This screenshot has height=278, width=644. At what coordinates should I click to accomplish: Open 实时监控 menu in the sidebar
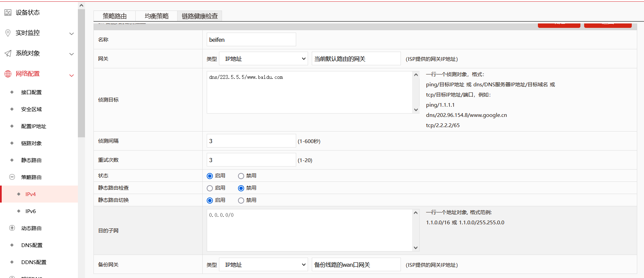(x=28, y=33)
